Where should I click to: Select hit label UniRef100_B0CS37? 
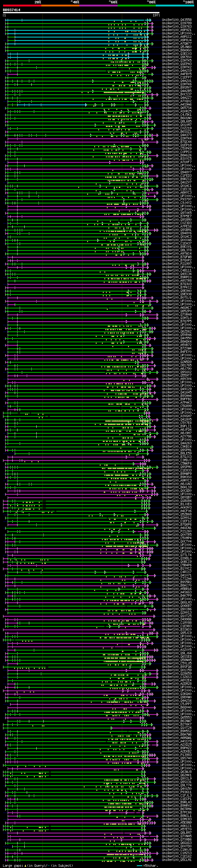(x=177, y=94)
